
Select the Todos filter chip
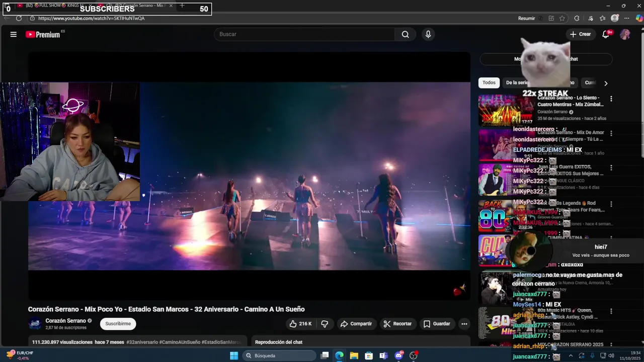click(x=489, y=82)
